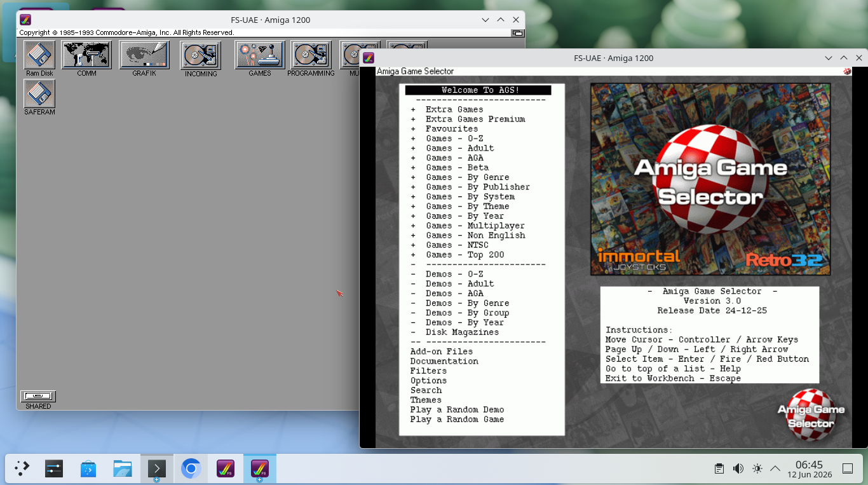Expand Games - By Genre
The width and height of the screenshot is (868, 485).
coord(459,177)
